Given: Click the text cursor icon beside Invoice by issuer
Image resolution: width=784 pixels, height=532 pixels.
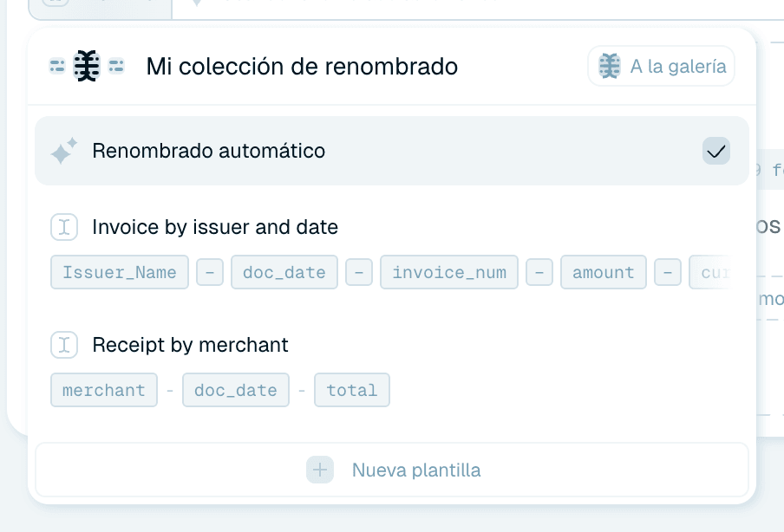Looking at the screenshot, I should click(64, 227).
